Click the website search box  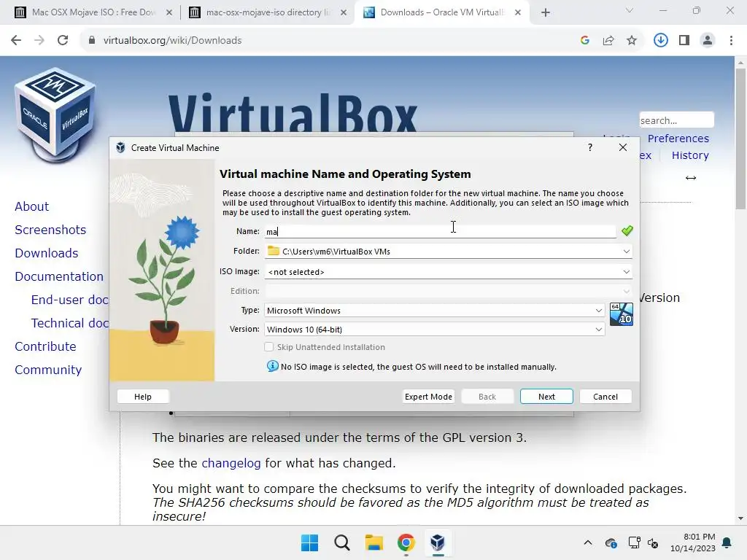click(676, 120)
